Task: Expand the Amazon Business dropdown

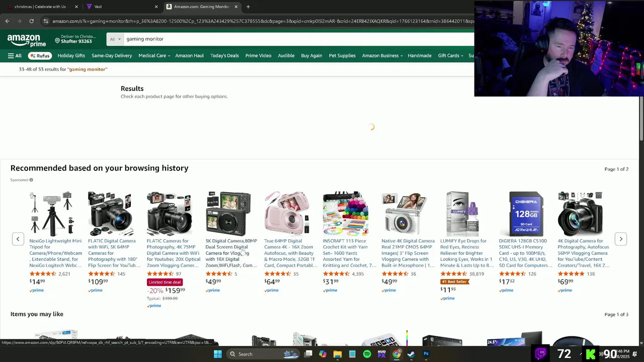Action: click(x=382, y=56)
